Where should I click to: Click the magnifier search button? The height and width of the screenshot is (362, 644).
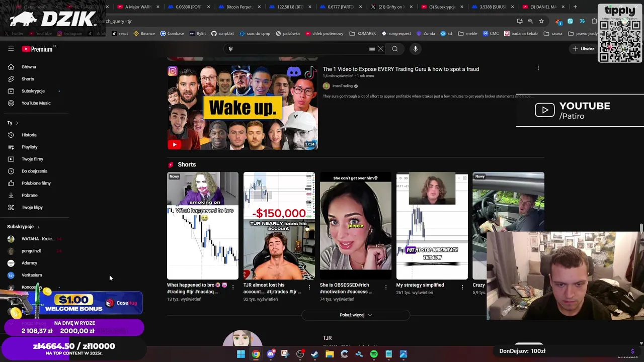click(x=395, y=49)
